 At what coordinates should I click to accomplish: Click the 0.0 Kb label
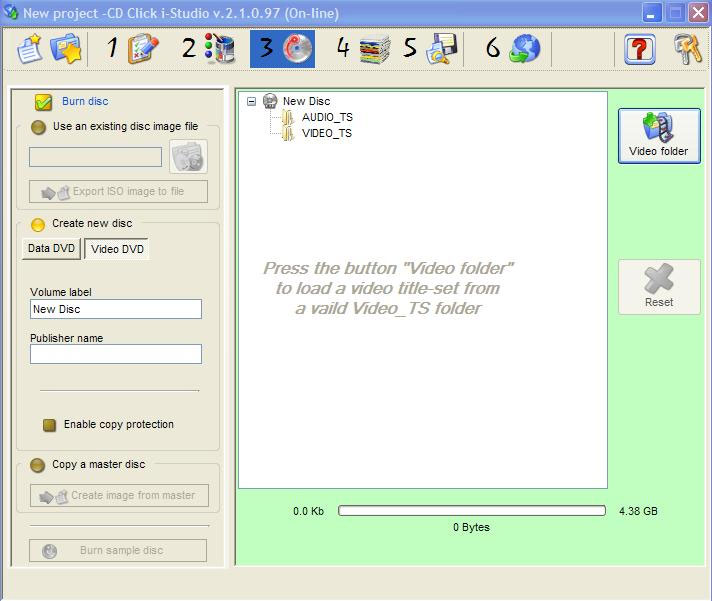(x=308, y=511)
